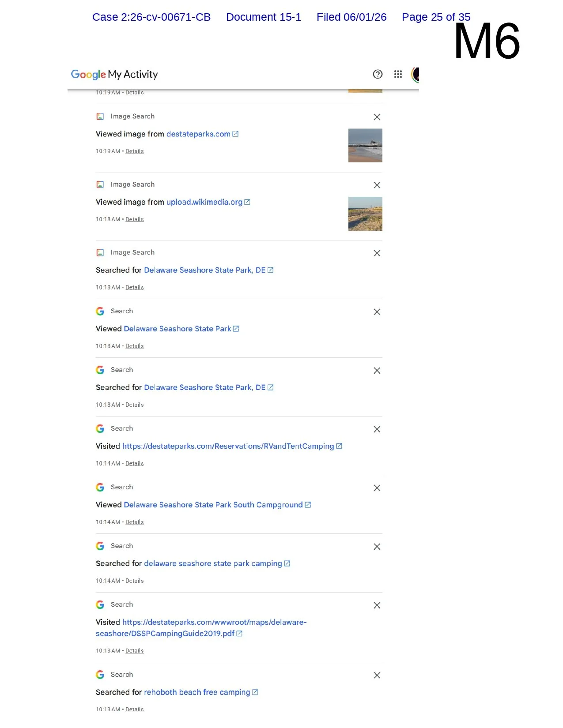The image size is (563, 728).
Task: View Details of the camping search at 10:14
Action: (135, 581)
